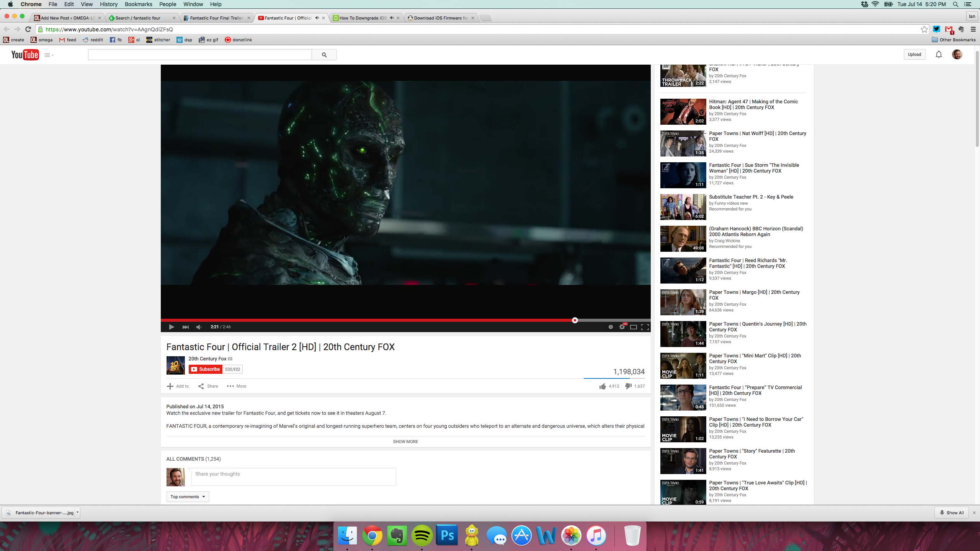Open Sue Storm Invisible Woman video

tap(754, 168)
